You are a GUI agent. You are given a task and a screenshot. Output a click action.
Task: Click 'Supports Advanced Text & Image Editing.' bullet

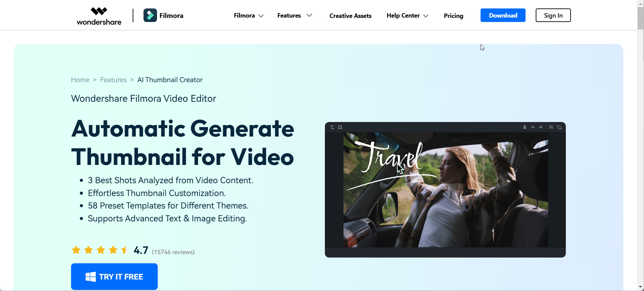click(x=168, y=219)
